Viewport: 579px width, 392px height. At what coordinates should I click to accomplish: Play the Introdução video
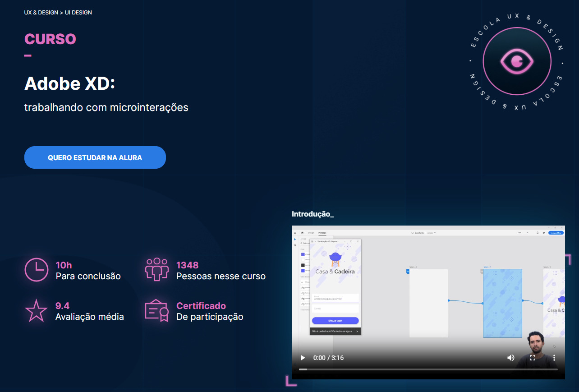303,358
